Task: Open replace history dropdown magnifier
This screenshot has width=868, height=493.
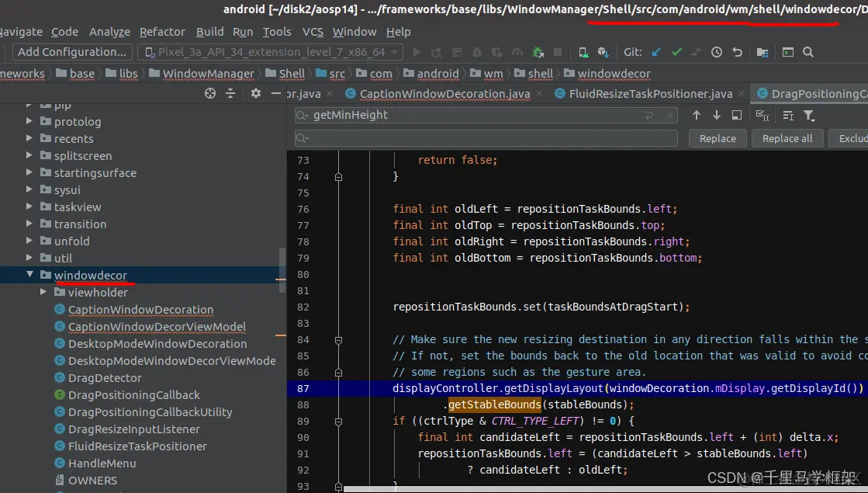Action: tap(302, 138)
